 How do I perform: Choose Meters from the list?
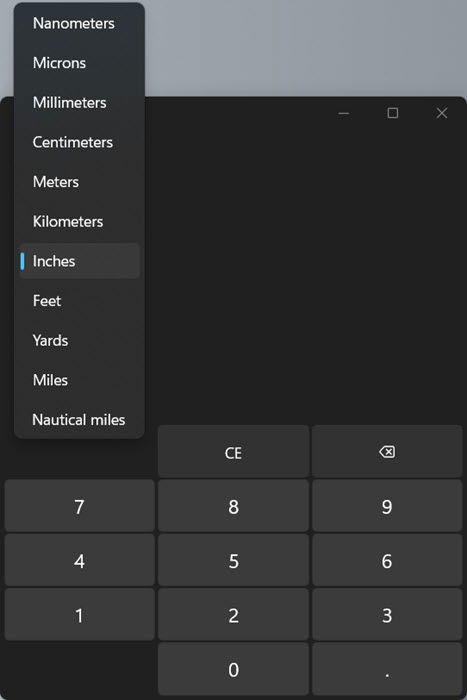(x=79, y=182)
